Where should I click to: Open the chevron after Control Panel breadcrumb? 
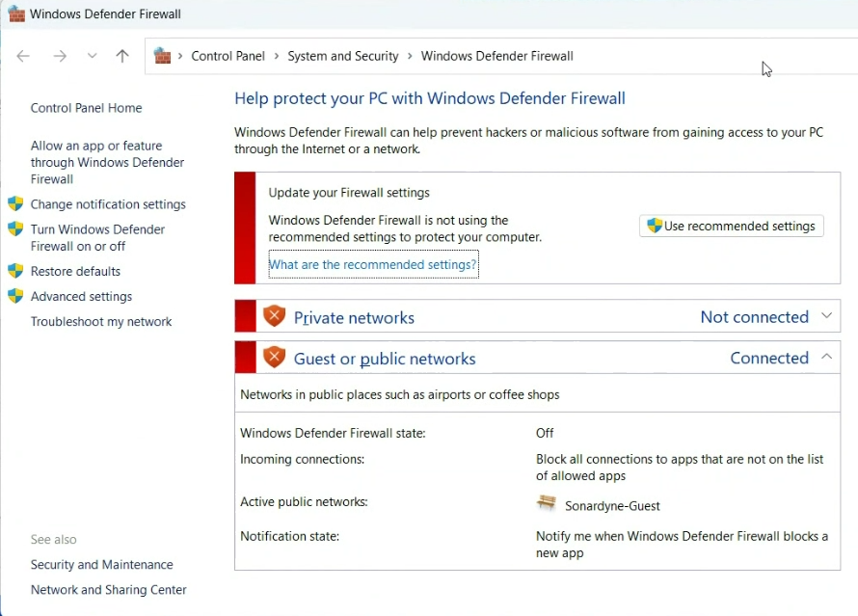(x=277, y=56)
